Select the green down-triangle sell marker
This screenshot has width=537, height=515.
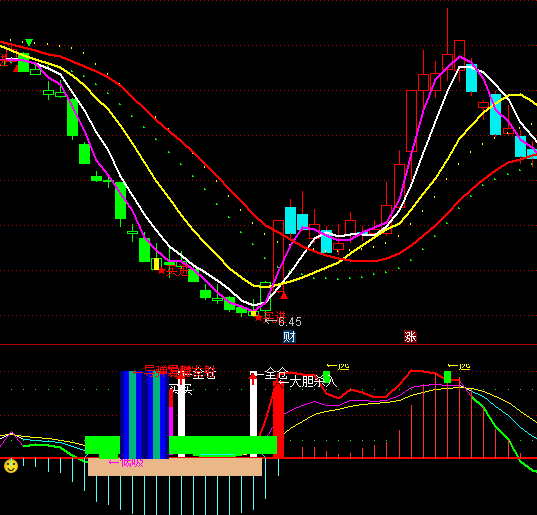[x=29, y=42]
